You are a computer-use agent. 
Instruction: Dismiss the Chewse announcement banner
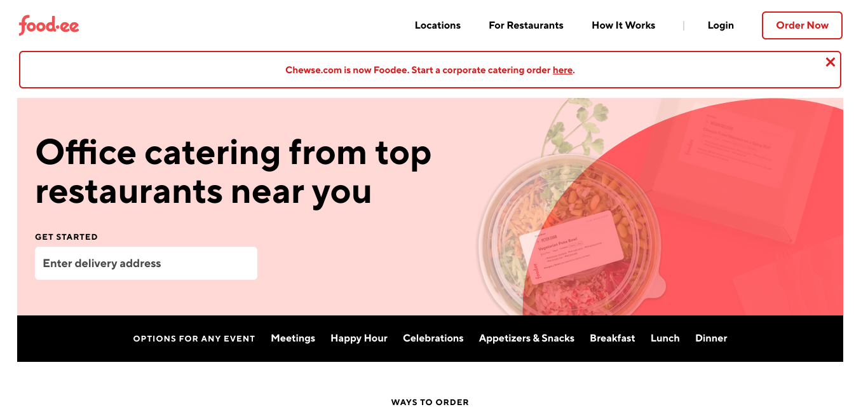click(830, 62)
